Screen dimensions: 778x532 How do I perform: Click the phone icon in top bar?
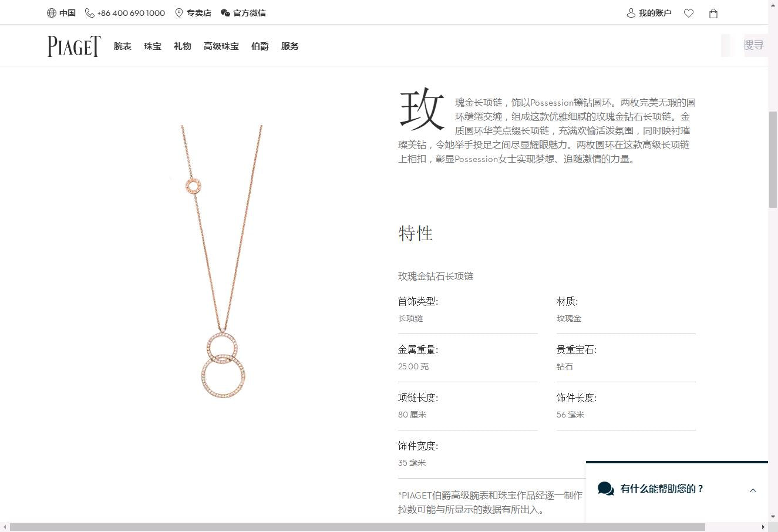[89, 13]
